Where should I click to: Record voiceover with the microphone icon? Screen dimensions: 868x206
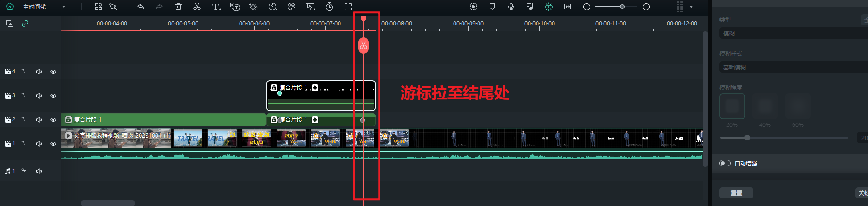pos(511,7)
